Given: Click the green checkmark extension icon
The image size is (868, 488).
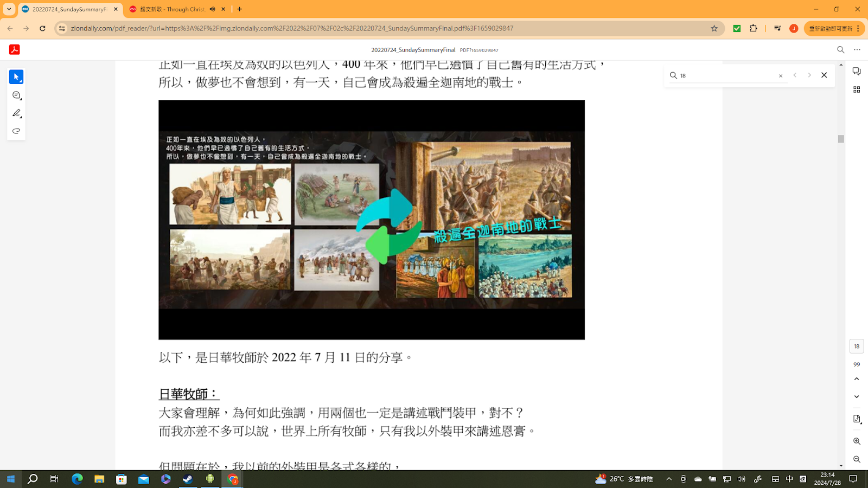Looking at the screenshot, I should click(x=737, y=28).
